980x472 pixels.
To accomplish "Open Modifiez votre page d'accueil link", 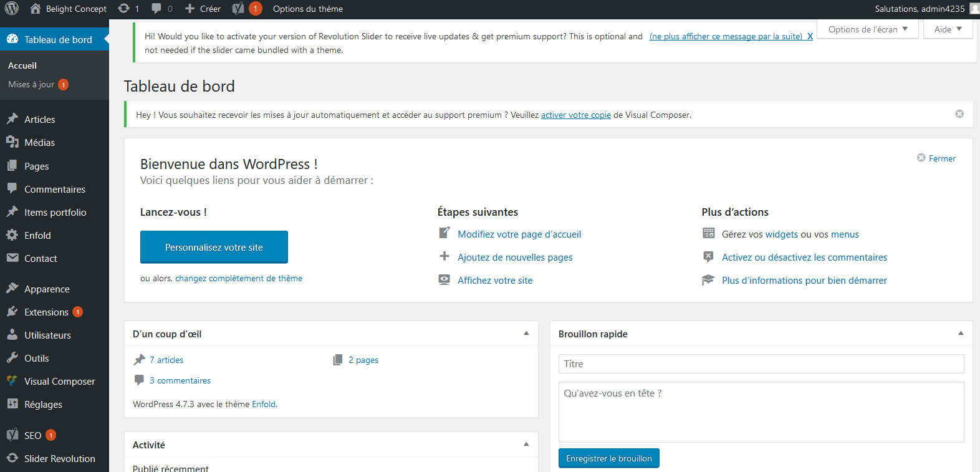I will click(519, 234).
